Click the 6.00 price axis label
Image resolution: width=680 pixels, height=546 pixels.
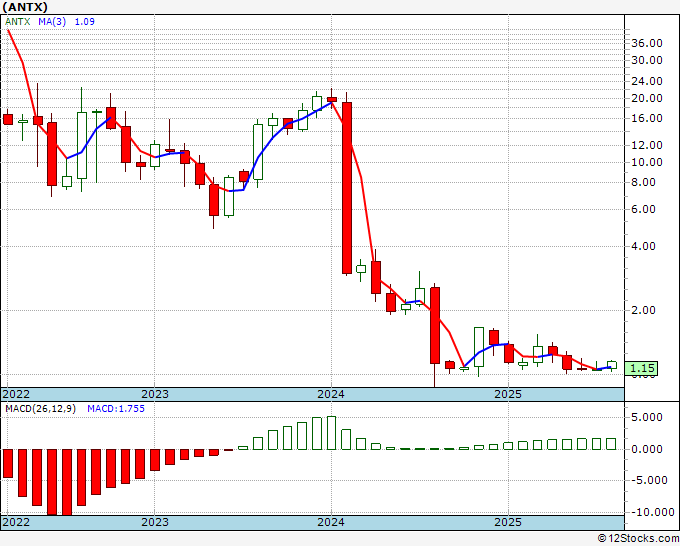[x=644, y=209]
